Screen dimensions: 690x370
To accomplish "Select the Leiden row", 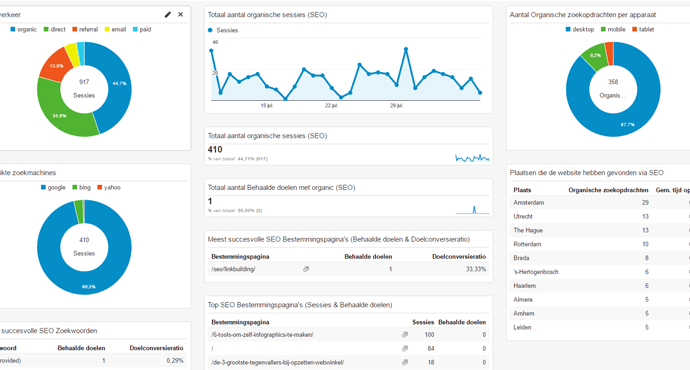I will click(600, 327).
